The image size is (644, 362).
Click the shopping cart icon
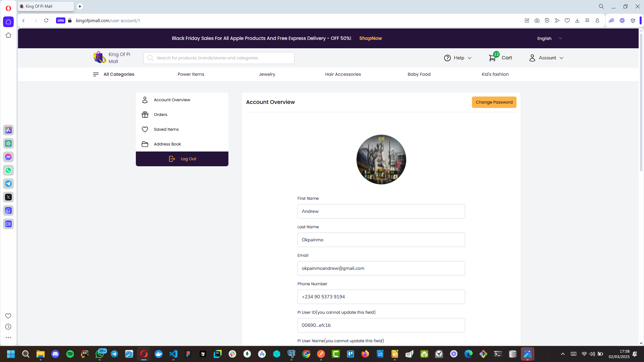pos(492,58)
